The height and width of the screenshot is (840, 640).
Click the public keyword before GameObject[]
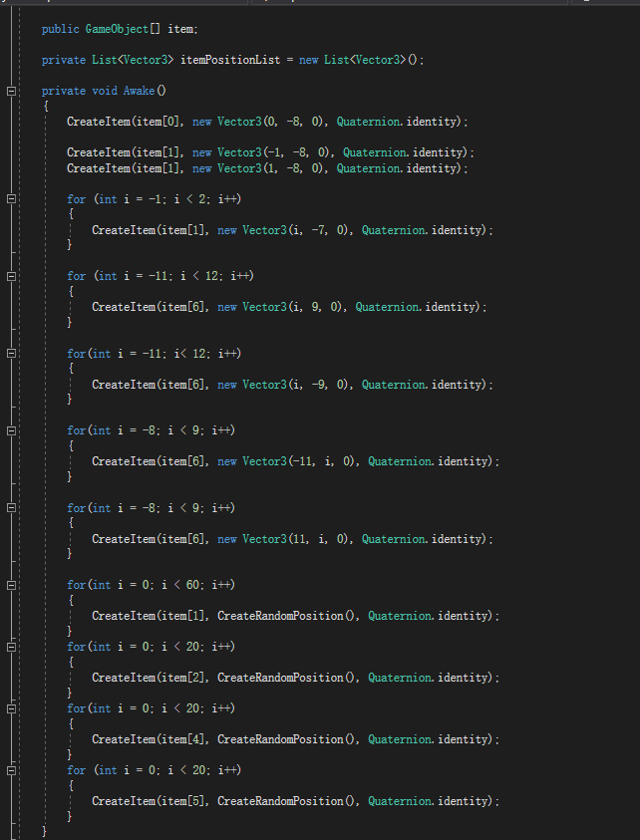(x=60, y=29)
